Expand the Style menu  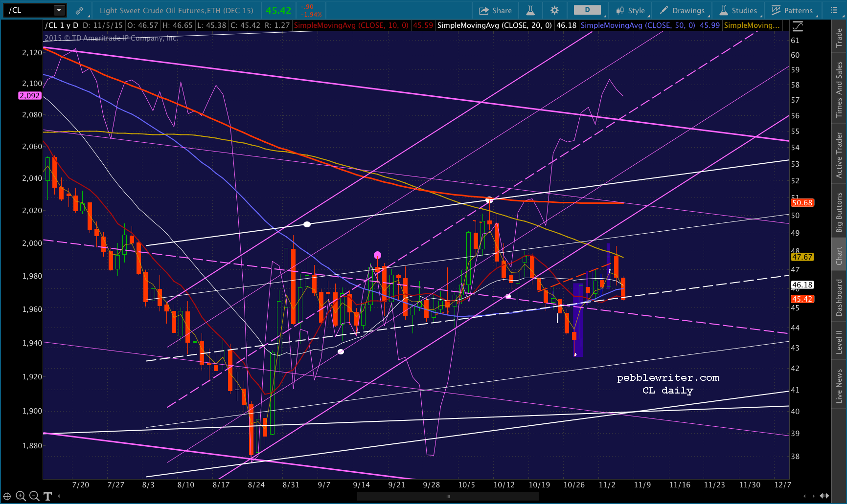[631, 10]
